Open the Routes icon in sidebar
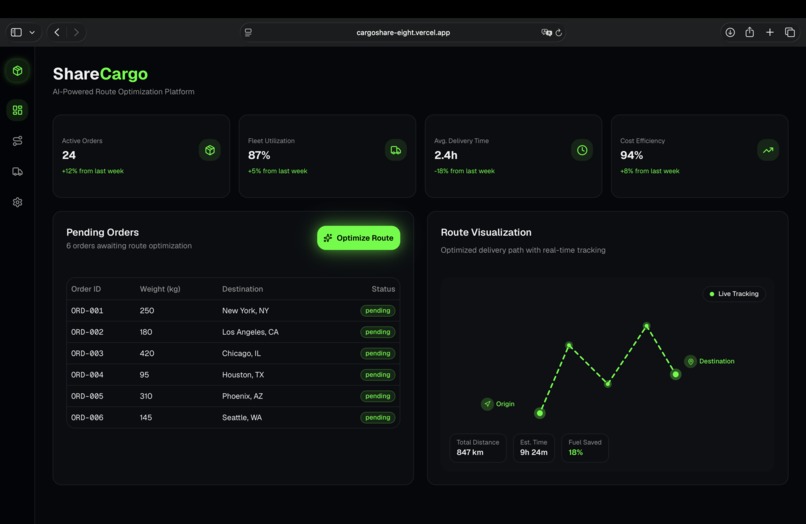This screenshot has height=524, width=806. point(17,141)
